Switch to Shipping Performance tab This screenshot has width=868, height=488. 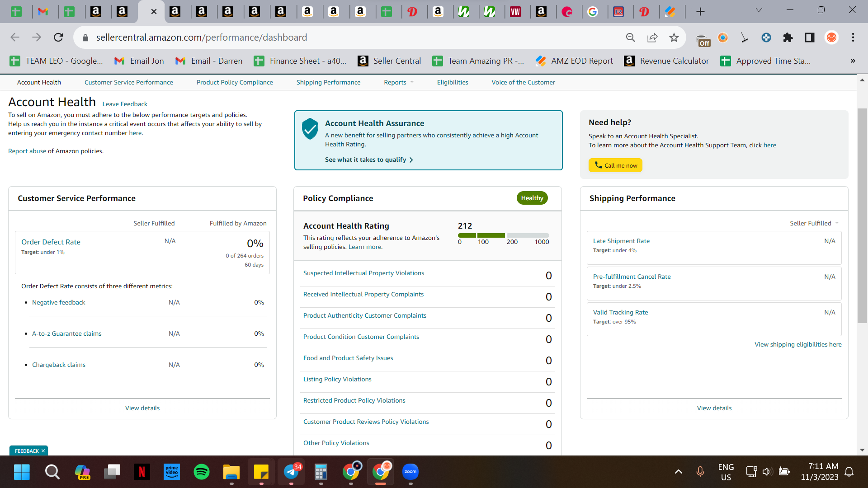click(x=329, y=82)
